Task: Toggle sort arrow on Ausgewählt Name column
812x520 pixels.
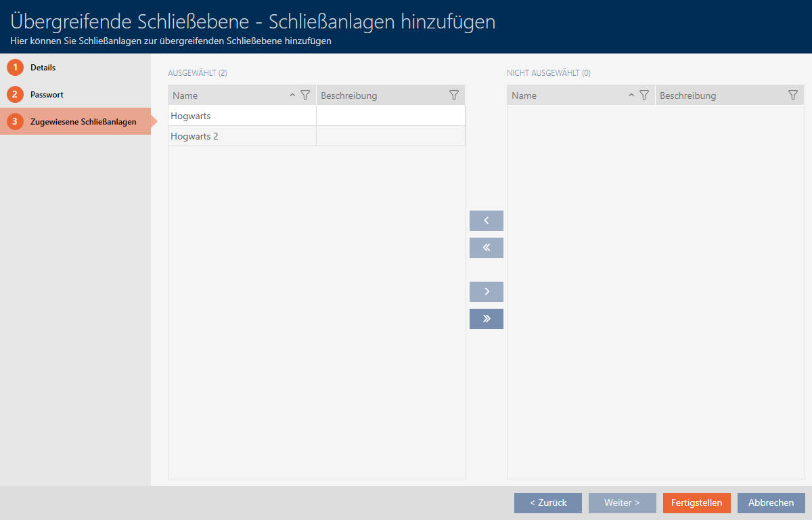Action: click(292, 95)
